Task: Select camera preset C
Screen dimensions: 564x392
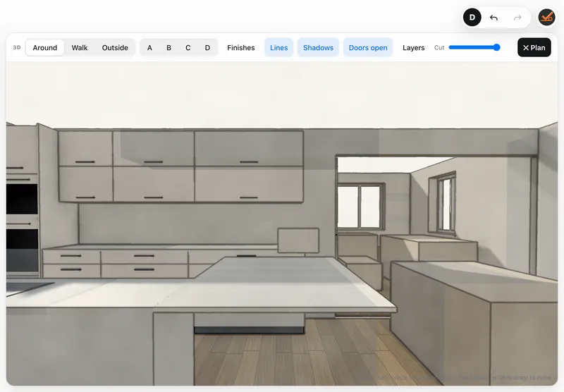Action: click(x=188, y=47)
